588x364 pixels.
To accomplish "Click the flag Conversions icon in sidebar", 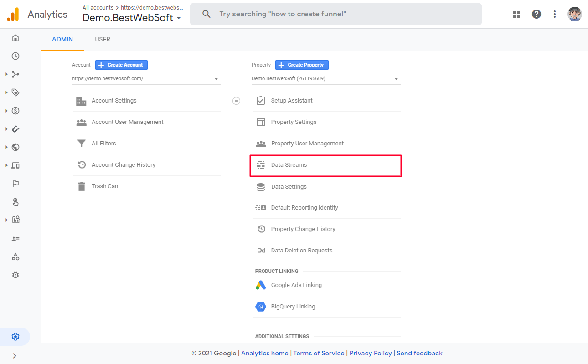I will (15, 184).
